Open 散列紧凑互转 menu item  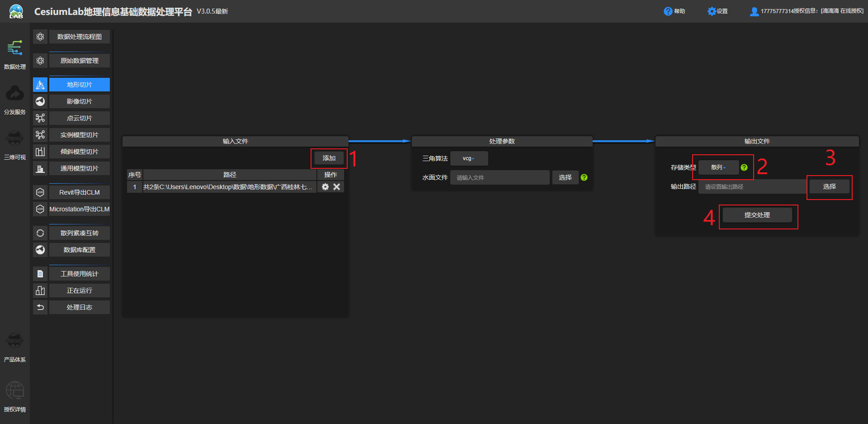click(80, 233)
